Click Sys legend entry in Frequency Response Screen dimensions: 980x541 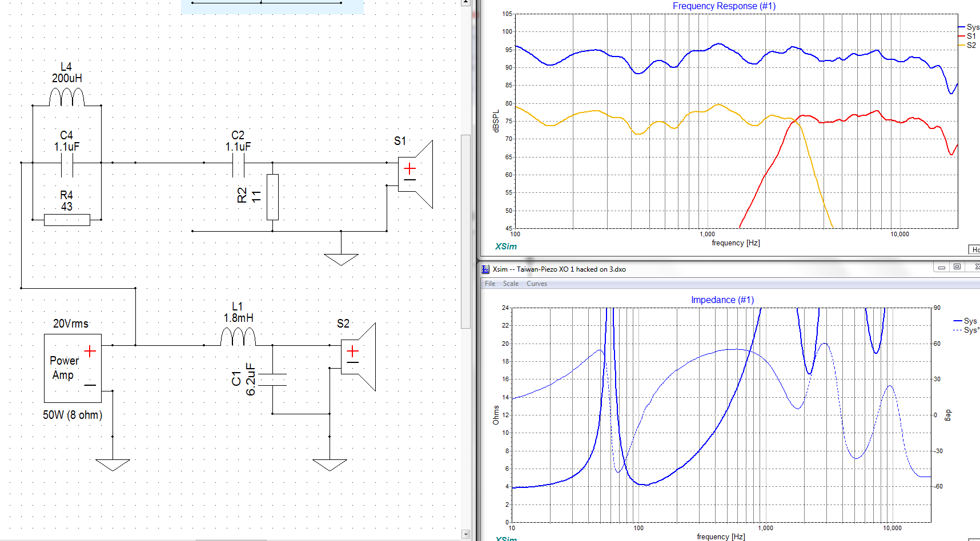tap(968, 27)
